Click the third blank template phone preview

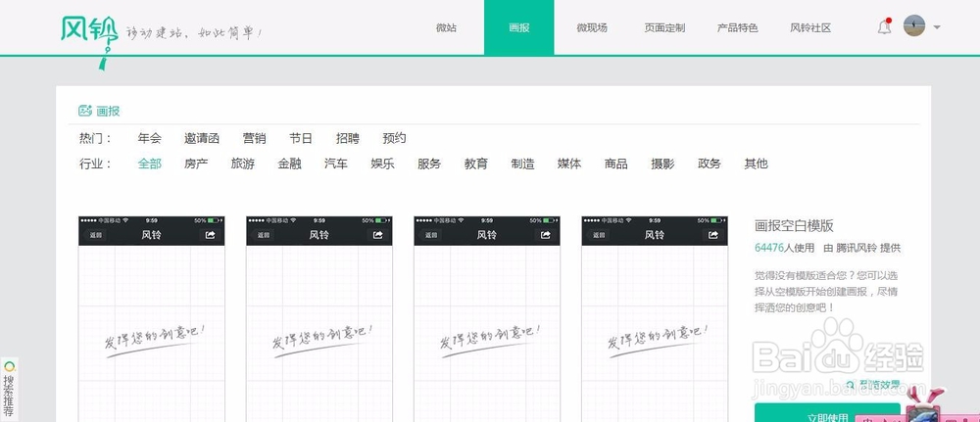[x=487, y=319]
